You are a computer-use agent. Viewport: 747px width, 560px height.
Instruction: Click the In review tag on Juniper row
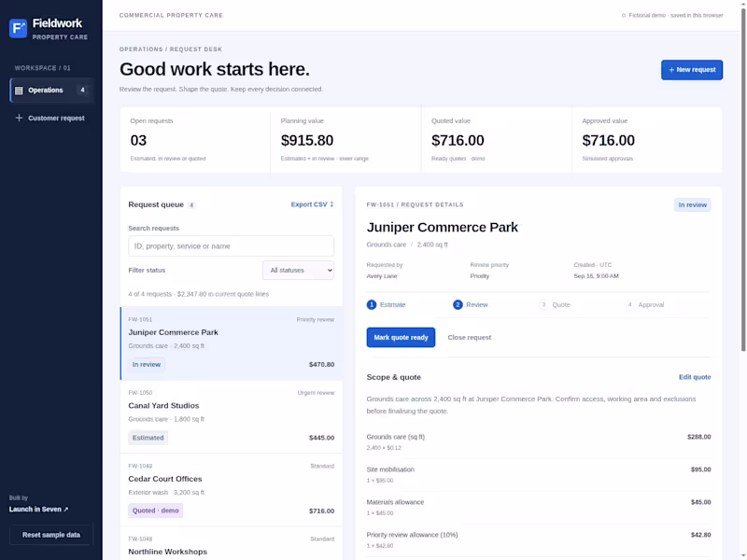(147, 364)
